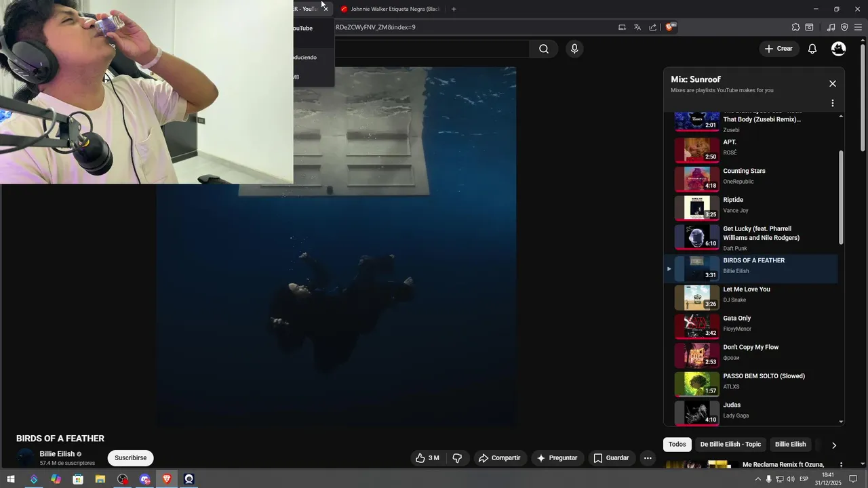Play Let Me Love You by DJ Snake
Viewport: 868px width, 488px height.
pyautogui.click(x=751, y=298)
